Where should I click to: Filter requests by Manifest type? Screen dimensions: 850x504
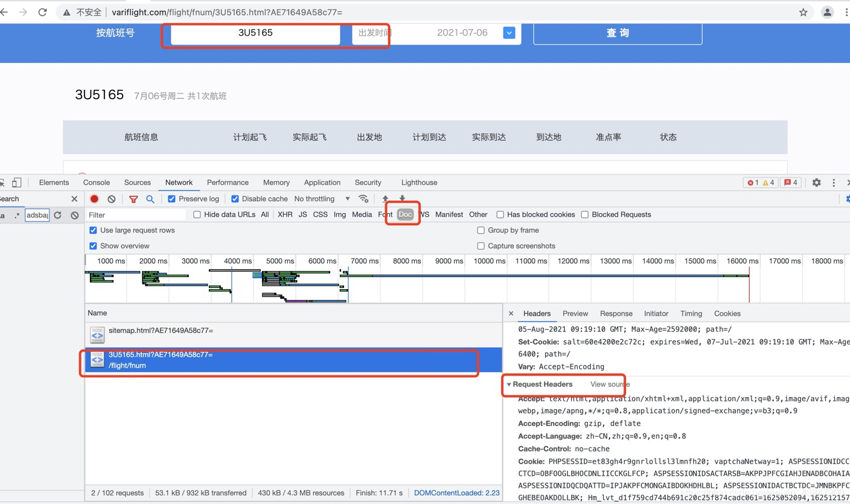coord(449,214)
